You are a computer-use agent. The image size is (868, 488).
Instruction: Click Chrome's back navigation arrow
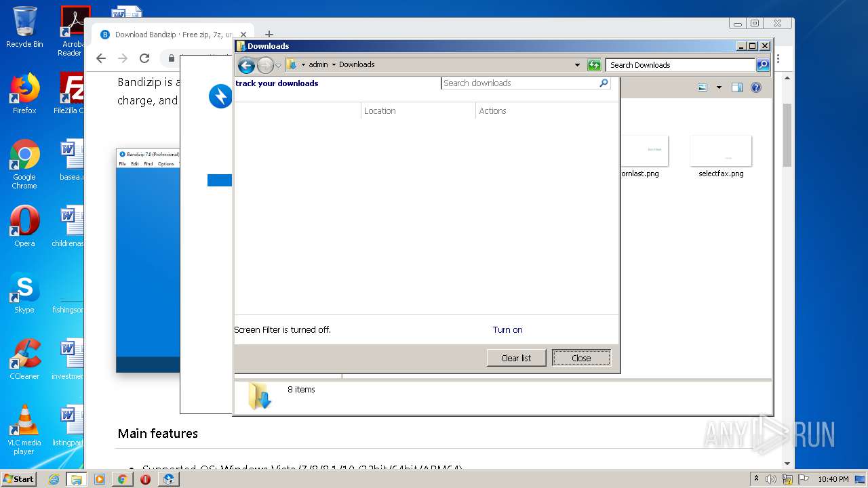pos(101,58)
